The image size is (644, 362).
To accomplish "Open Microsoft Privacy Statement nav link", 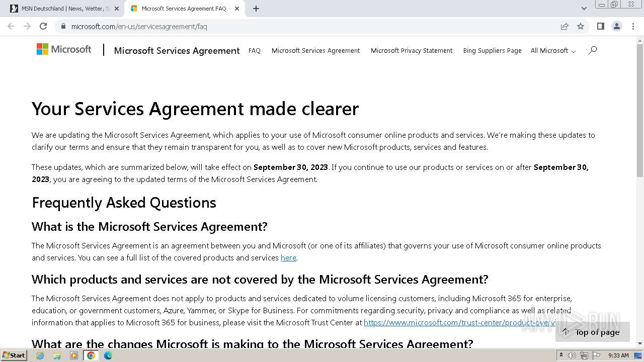I will [412, 50].
